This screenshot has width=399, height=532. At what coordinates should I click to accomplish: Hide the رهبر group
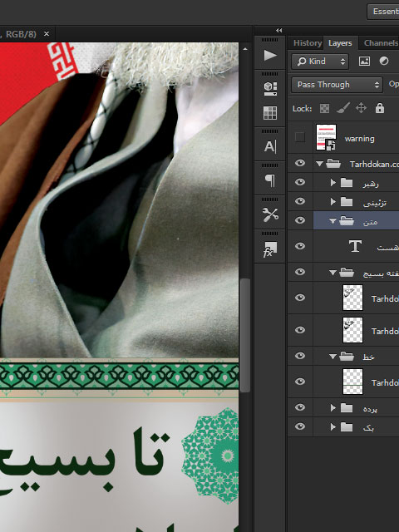[x=300, y=182]
